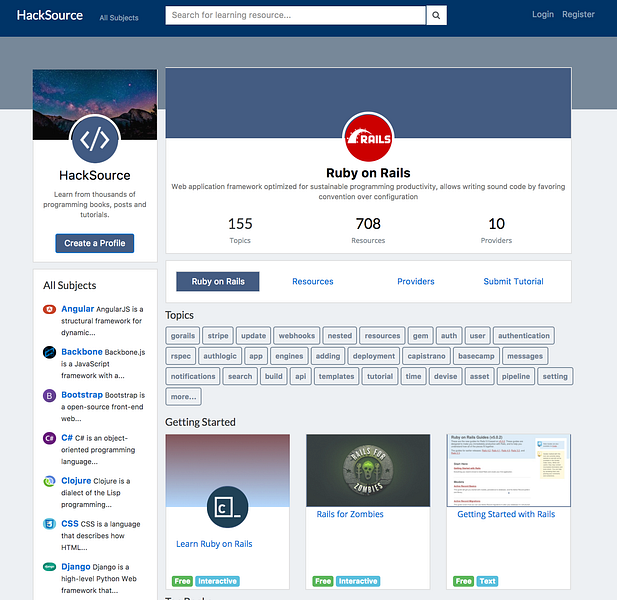Image resolution: width=617 pixels, height=600 pixels.
Task: Select the templates topic tag
Action: [336, 376]
